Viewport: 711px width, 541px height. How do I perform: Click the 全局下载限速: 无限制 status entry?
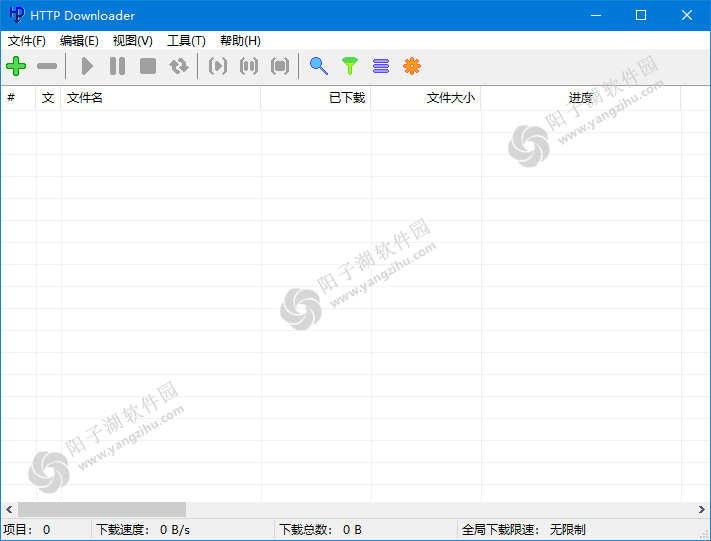coord(580,530)
